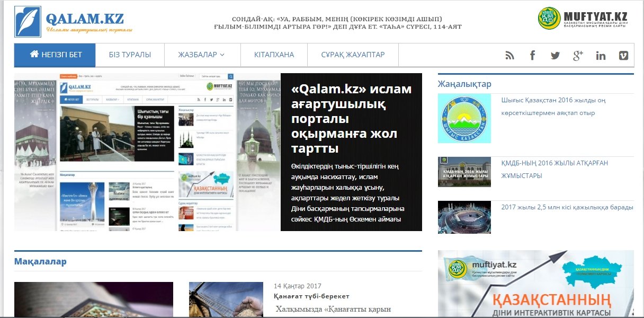
Task: Open article title Қанағат түбі-берекет
Action: coord(311,296)
